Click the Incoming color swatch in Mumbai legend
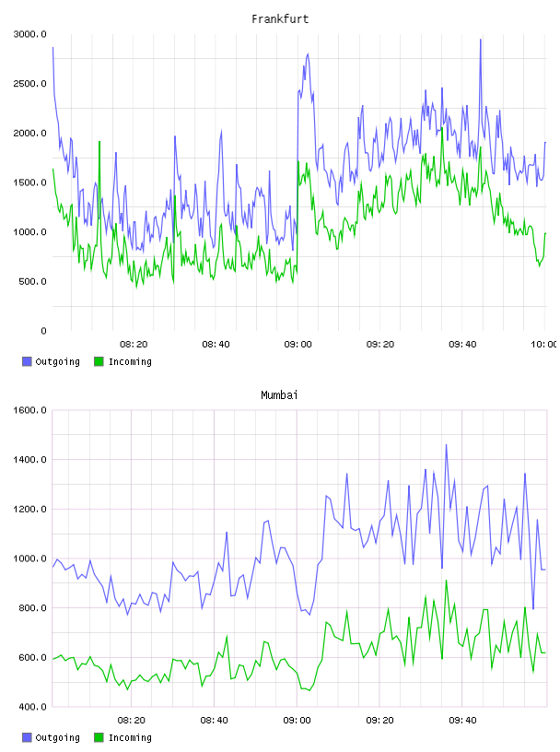 coord(99,737)
